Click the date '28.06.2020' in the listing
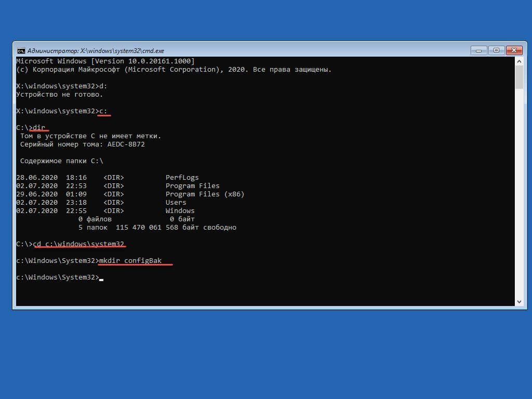Image resolution: width=532 pixels, height=399 pixels. (x=37, y=178)
